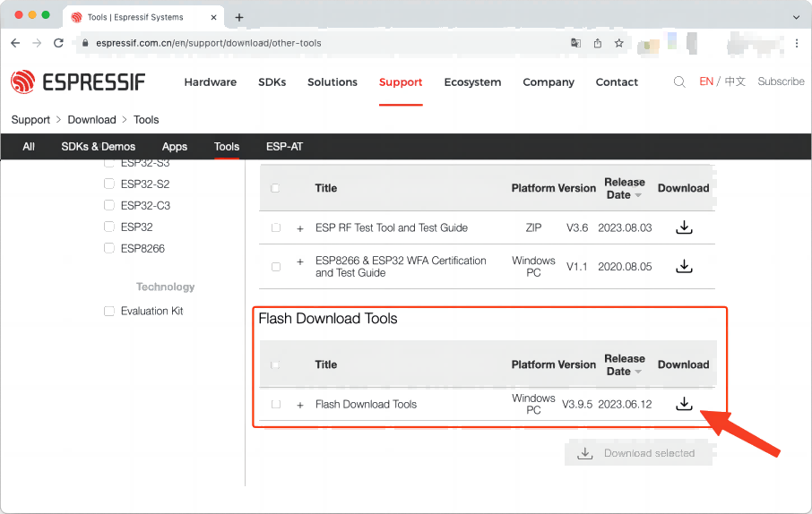
Task: Click the tab list chevron at top right
Action: click(x=796, y=17)
